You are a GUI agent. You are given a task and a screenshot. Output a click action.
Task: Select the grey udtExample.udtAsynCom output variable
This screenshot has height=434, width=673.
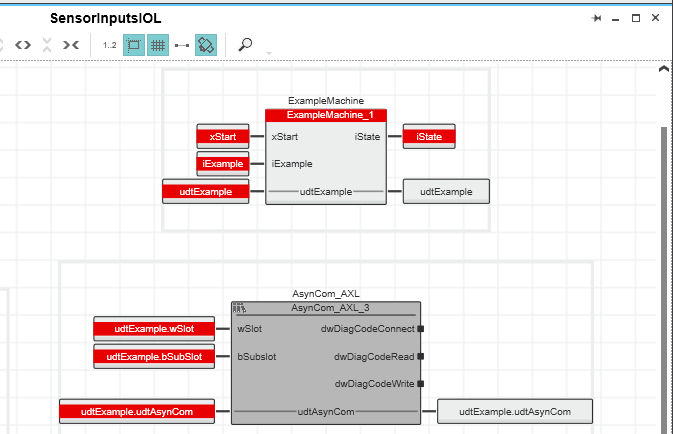tap(514, 411)
